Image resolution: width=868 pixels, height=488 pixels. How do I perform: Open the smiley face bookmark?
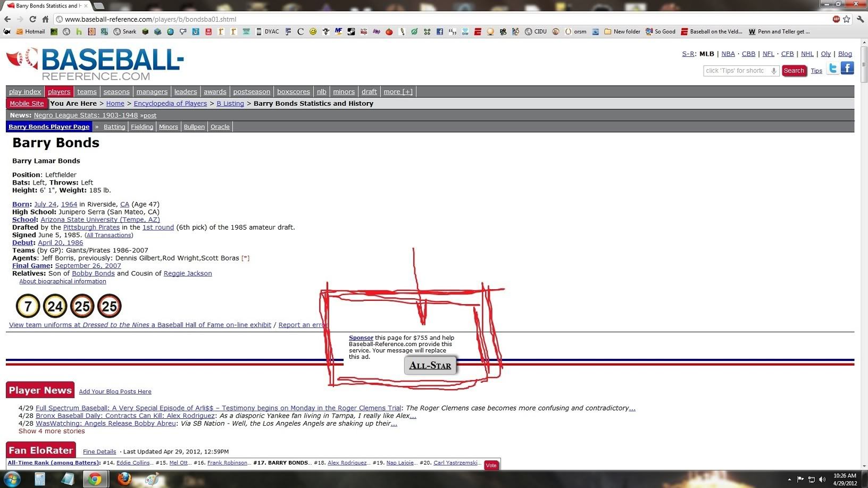313,32
